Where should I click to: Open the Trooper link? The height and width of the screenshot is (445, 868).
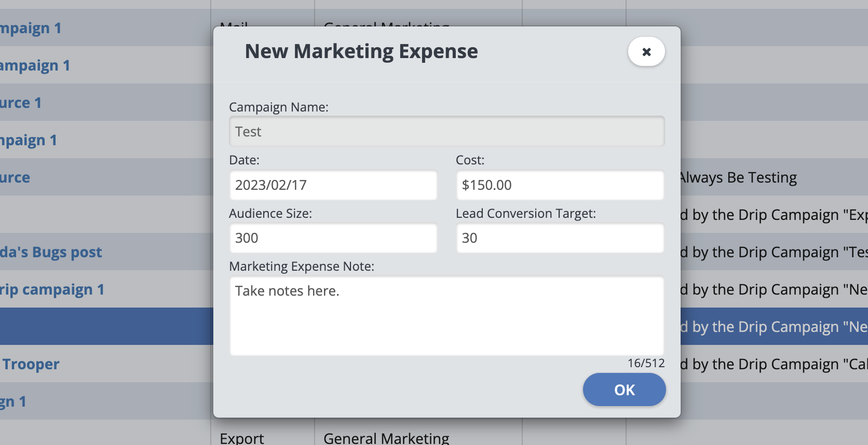coord(31,364)
